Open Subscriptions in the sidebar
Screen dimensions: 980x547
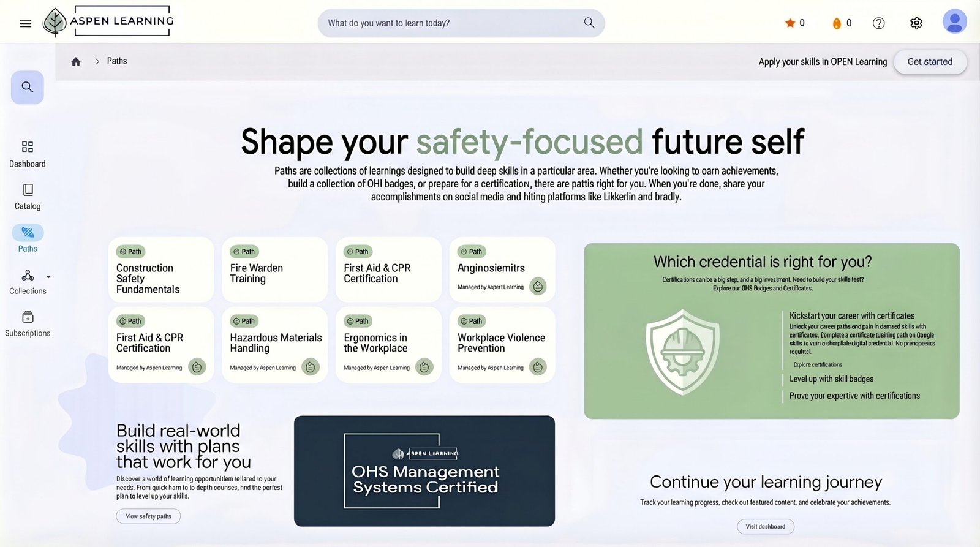click(28, 323)
